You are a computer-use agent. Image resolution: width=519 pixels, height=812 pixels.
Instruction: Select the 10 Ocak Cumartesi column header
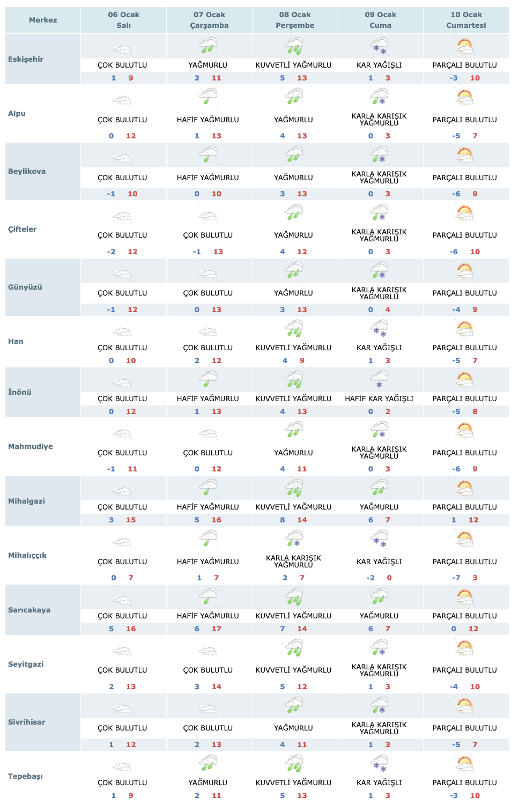pos(466,20)
